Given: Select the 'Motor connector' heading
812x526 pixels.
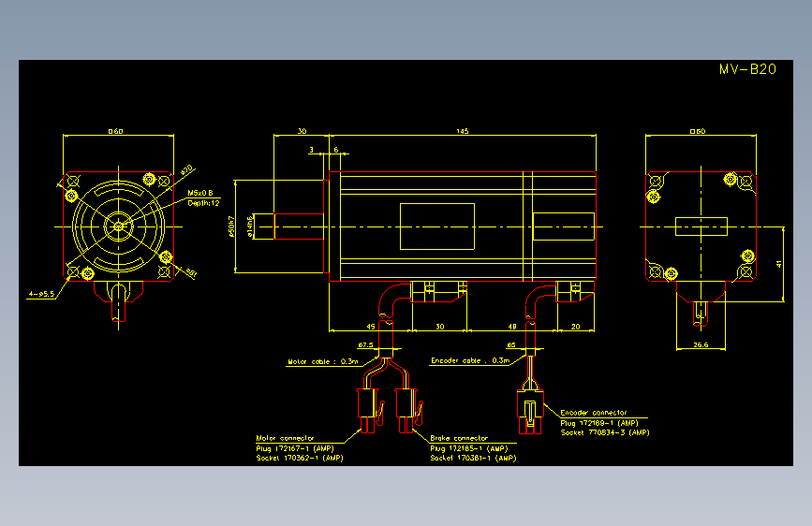Looking at the screenshot, I should 285,438.
